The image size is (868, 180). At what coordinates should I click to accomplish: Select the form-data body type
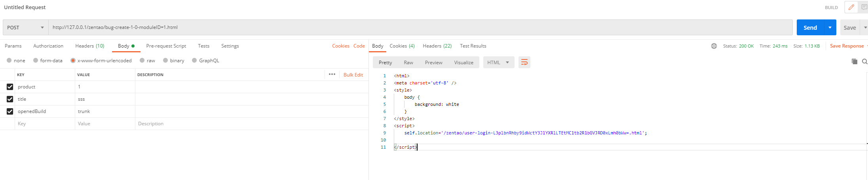click(x=36, y=61)
